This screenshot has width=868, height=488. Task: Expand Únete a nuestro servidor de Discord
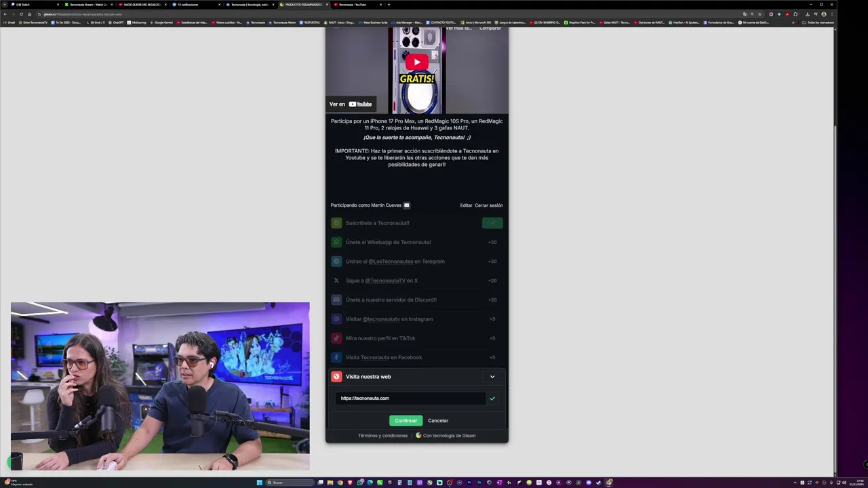(x=417, y=300)
